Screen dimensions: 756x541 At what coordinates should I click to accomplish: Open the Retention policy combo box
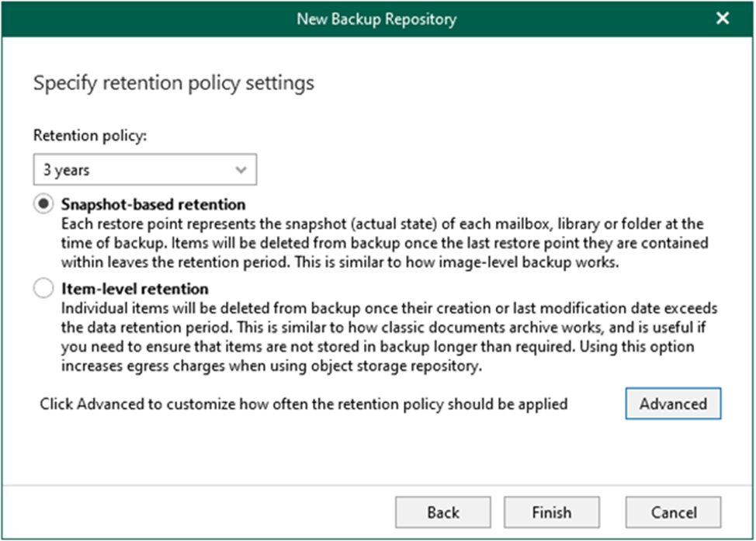click(145, 170)
